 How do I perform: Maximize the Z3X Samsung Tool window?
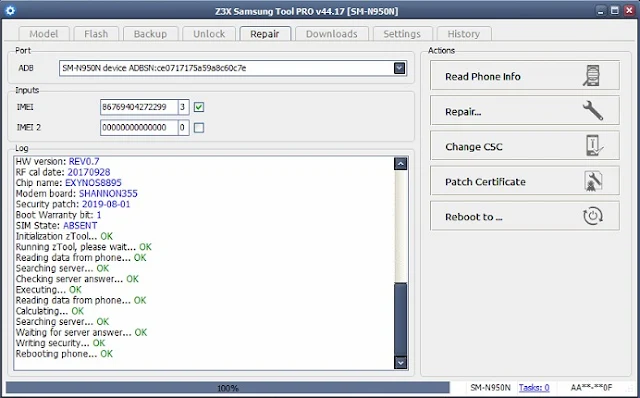615,11
